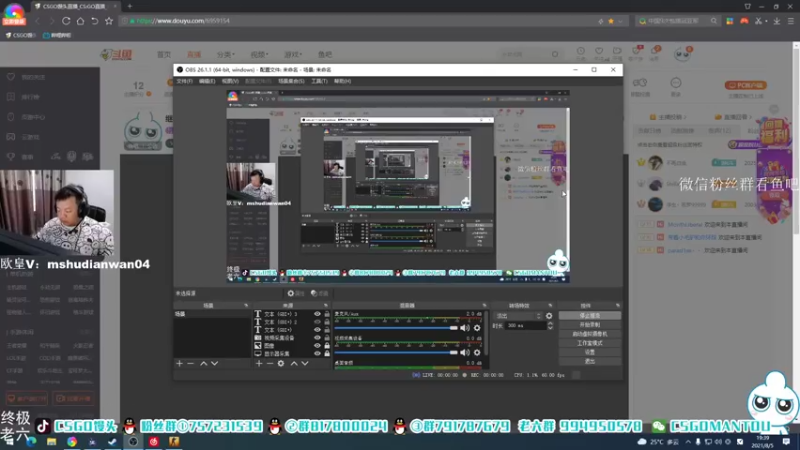Expand the 分类 dropdown in Douyu navigation
800x450 pixels.
coord(225,55)
